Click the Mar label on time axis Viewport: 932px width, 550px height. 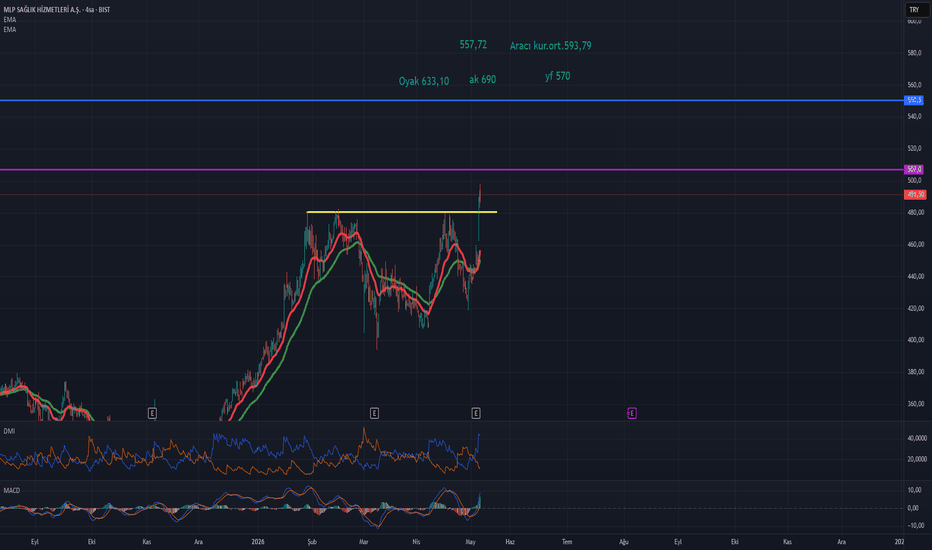tap(364, 542)
